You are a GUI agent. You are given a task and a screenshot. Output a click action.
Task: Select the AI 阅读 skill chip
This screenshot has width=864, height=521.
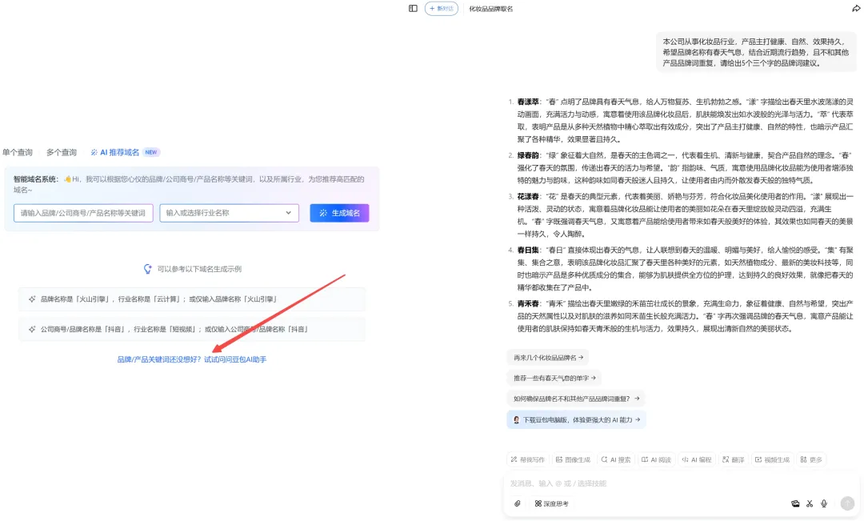pos(656,459)
